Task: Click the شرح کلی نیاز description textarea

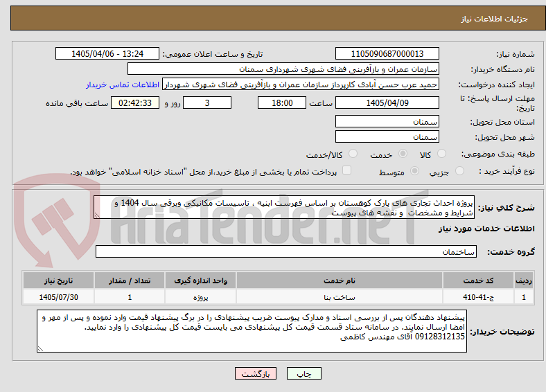Action: point(284,207)
